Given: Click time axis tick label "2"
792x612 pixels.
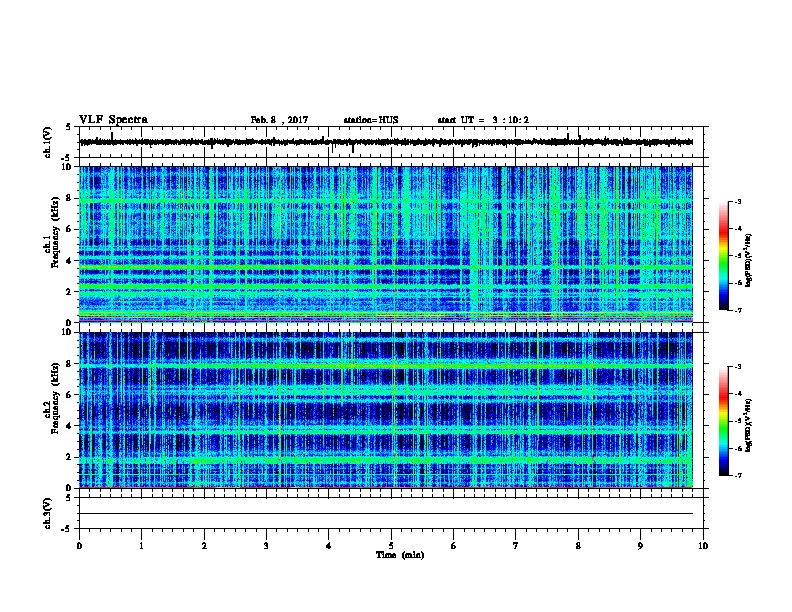Looking at the screenshot, I should pos(204,546).
